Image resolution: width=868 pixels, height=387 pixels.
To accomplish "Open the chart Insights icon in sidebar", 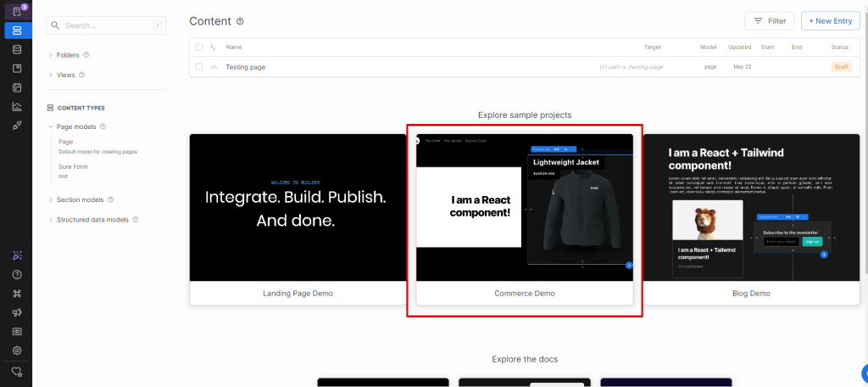I will click(17, 106).
